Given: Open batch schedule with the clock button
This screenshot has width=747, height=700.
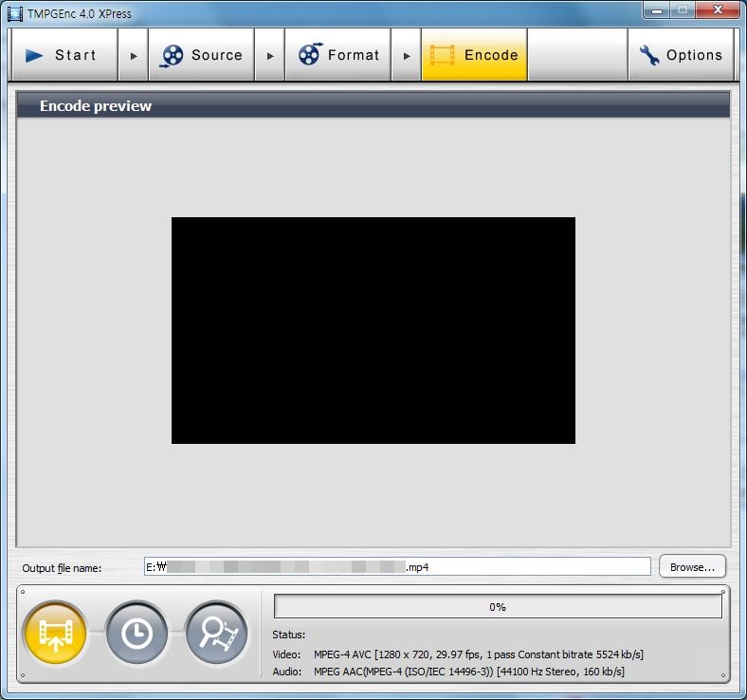Looking at the screenshot, I should 137,634.
